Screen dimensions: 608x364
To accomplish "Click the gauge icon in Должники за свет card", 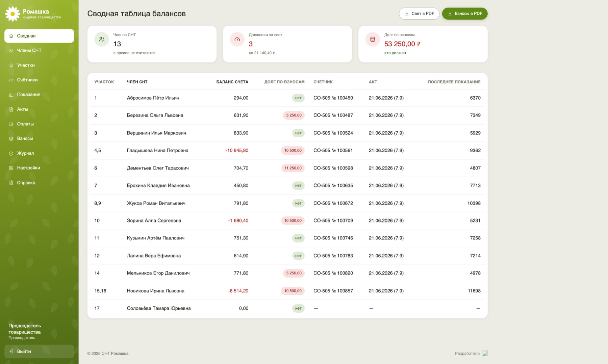I will [x=237, y=40].
